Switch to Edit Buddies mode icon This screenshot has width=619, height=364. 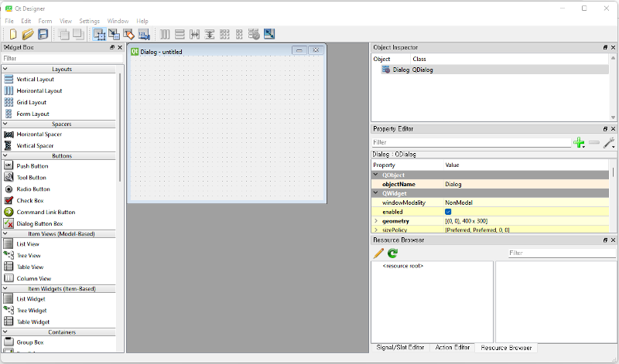pos(128,34)
